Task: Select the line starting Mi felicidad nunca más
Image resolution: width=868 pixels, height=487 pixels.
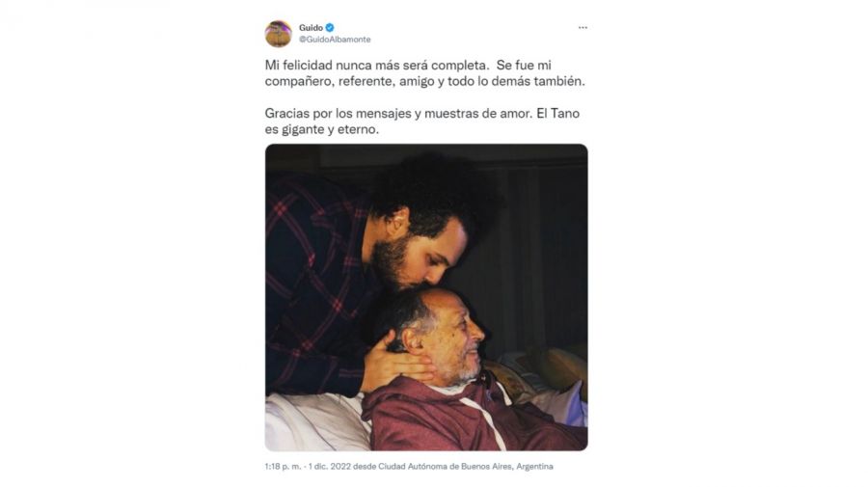Action: (408, 66)
